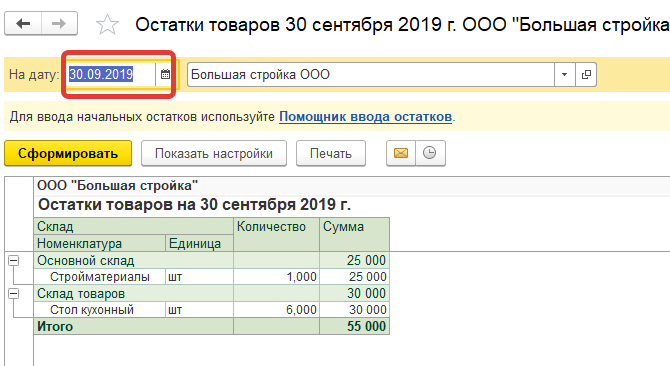Expand the organization dropdown arrow
The width and height of the screenshot is (670, 366).
pos(564,75)
